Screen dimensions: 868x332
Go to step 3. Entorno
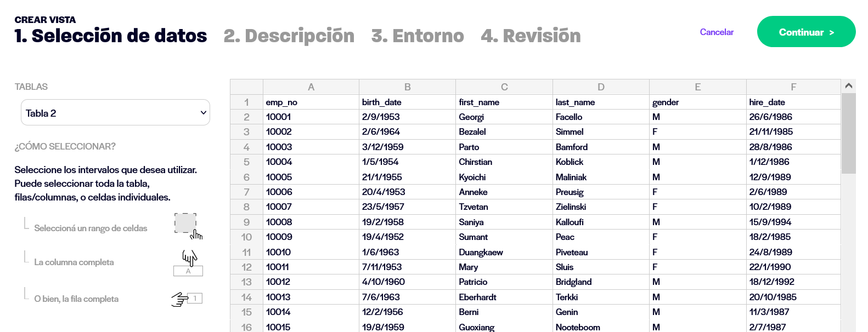coord(418,36)
